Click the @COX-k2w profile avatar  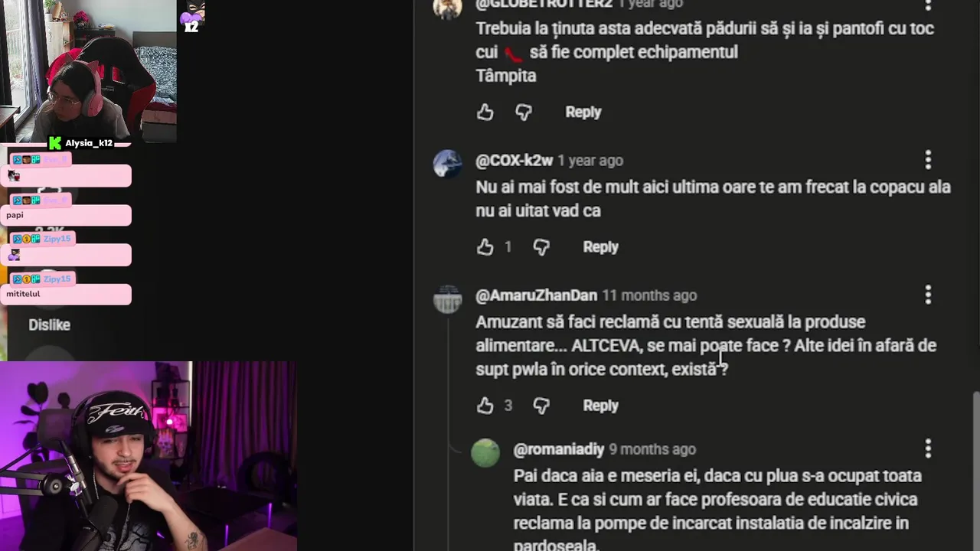pyautogui.click(x=448, y=164)
